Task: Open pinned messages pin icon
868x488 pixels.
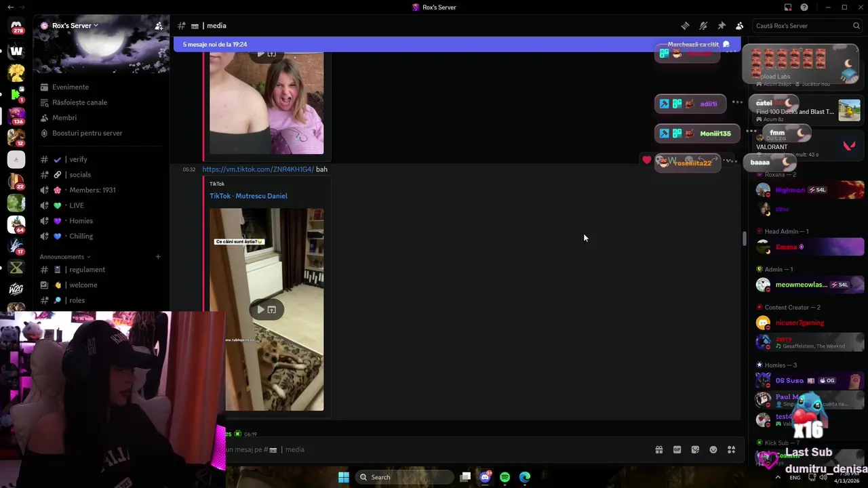Action: coord(722,26)
